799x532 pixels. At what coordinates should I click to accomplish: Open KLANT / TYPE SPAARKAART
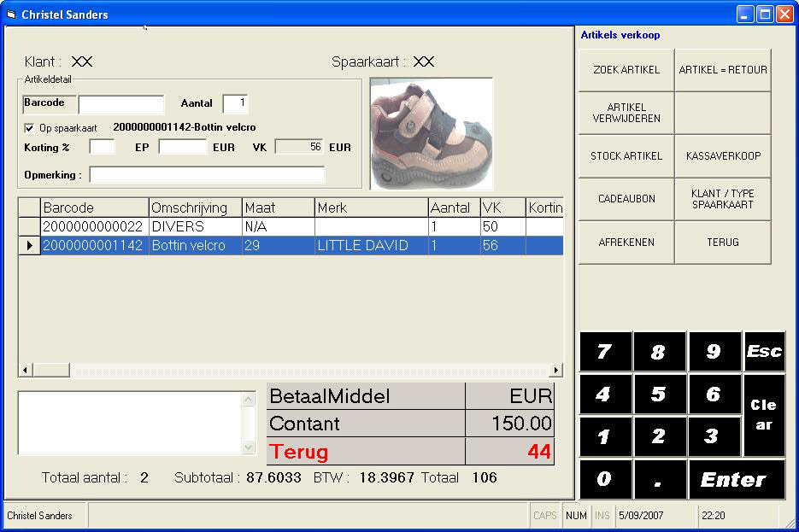pyautogui.click(x=725, y=199)
